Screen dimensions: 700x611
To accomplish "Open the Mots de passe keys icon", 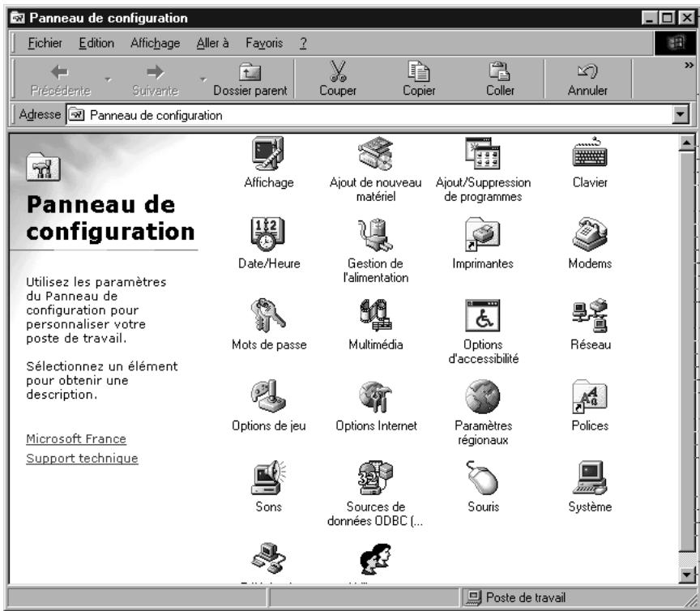I will (x=268, y=315).
